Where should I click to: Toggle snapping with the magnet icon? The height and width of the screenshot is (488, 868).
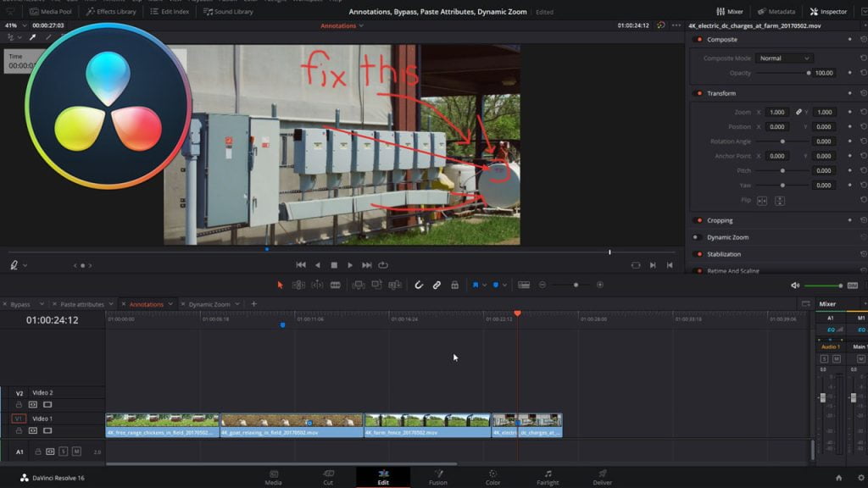[419, 285]
